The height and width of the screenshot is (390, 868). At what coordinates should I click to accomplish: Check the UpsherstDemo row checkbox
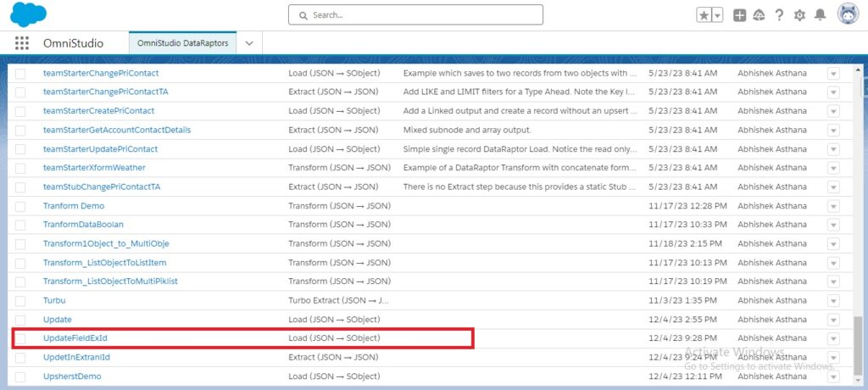20,376
